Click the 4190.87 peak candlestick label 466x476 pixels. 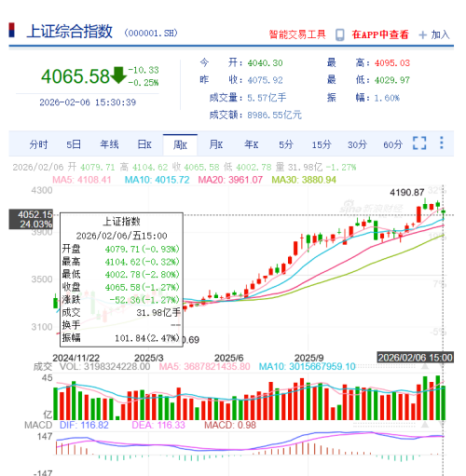(407, 193)
